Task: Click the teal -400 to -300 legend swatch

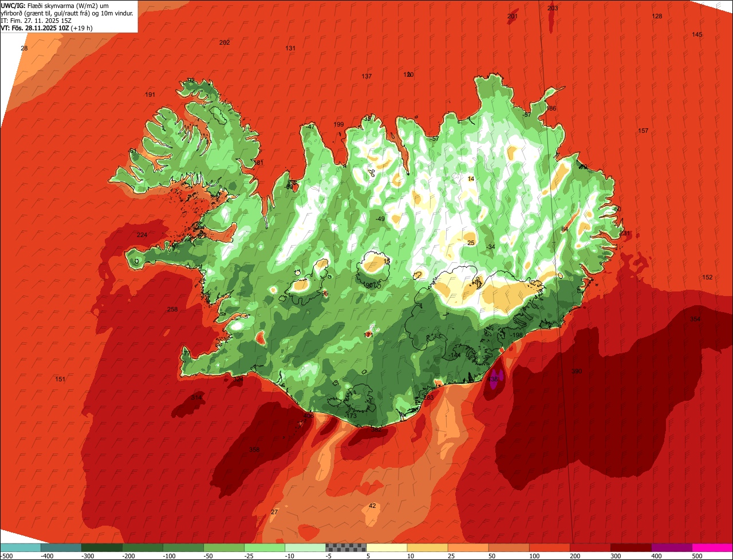Action: coord(61,547)
